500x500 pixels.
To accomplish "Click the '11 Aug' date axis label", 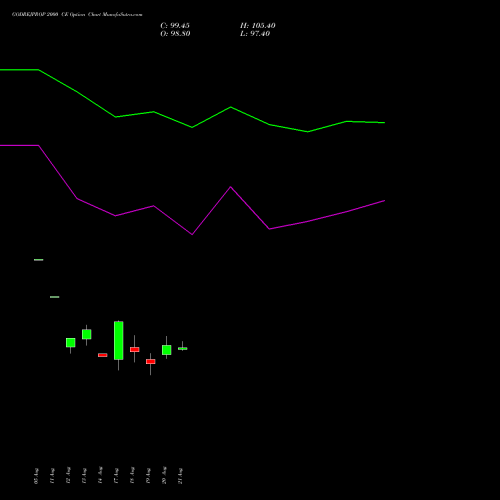I will (52, 476).
